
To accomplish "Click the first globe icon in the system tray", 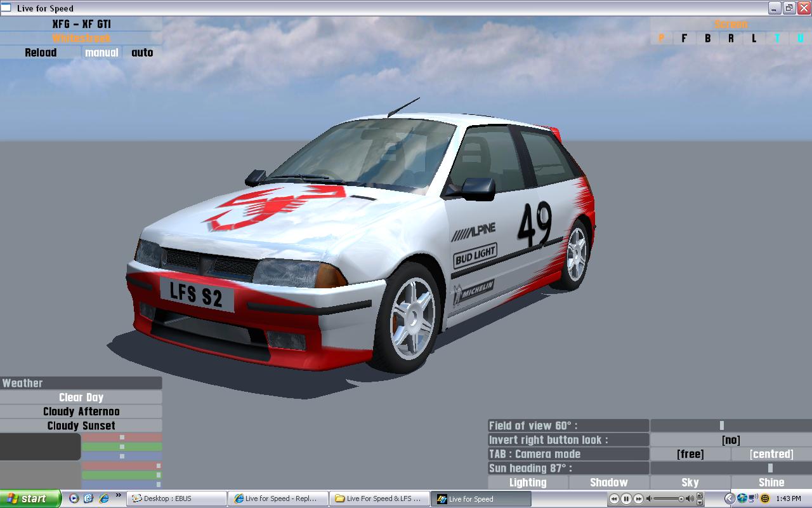I will [742, 499].
